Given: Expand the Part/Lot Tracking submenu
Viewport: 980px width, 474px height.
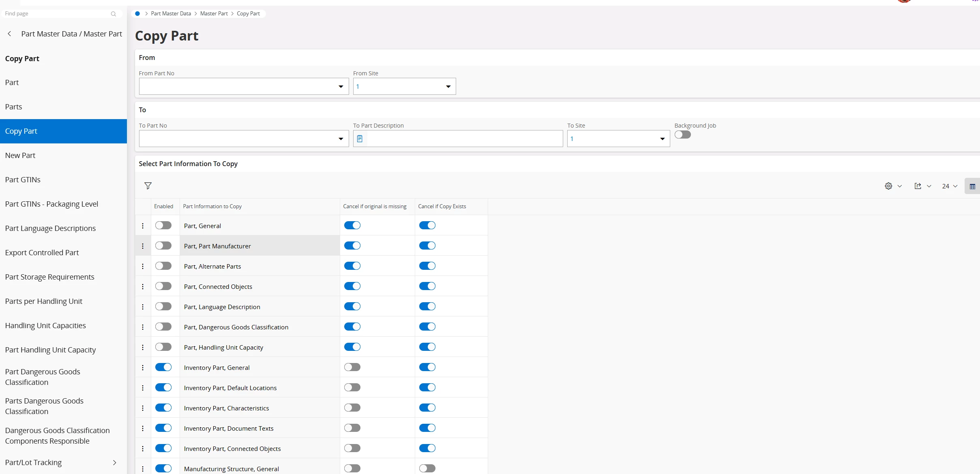Looking at the screenshot, I should click(x=114, y=463).
